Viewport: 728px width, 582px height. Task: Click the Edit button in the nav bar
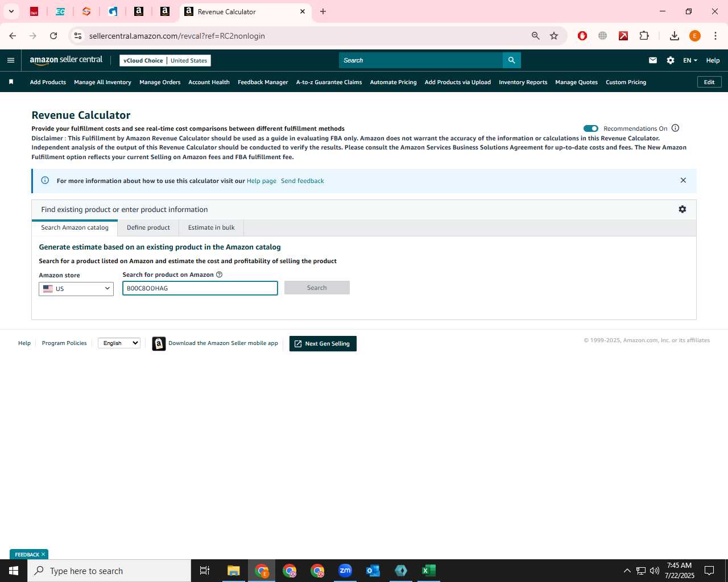[x=709, y=82]
